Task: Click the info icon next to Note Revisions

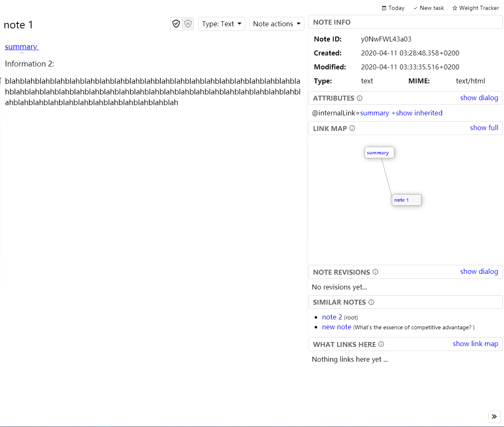Action: 375,272
